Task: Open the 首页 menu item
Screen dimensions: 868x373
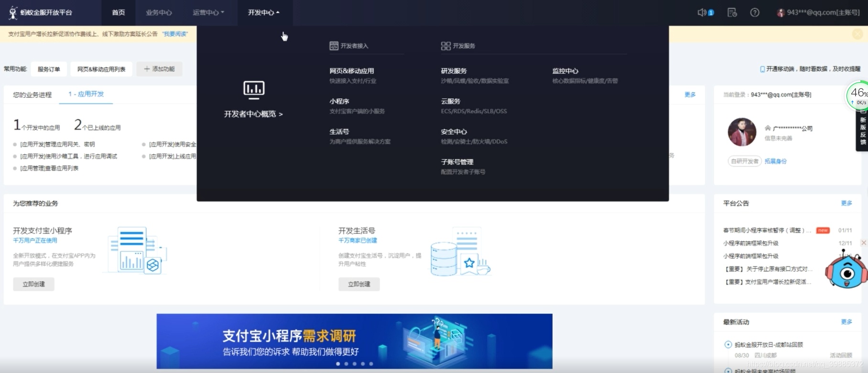Action: point(119,12)
